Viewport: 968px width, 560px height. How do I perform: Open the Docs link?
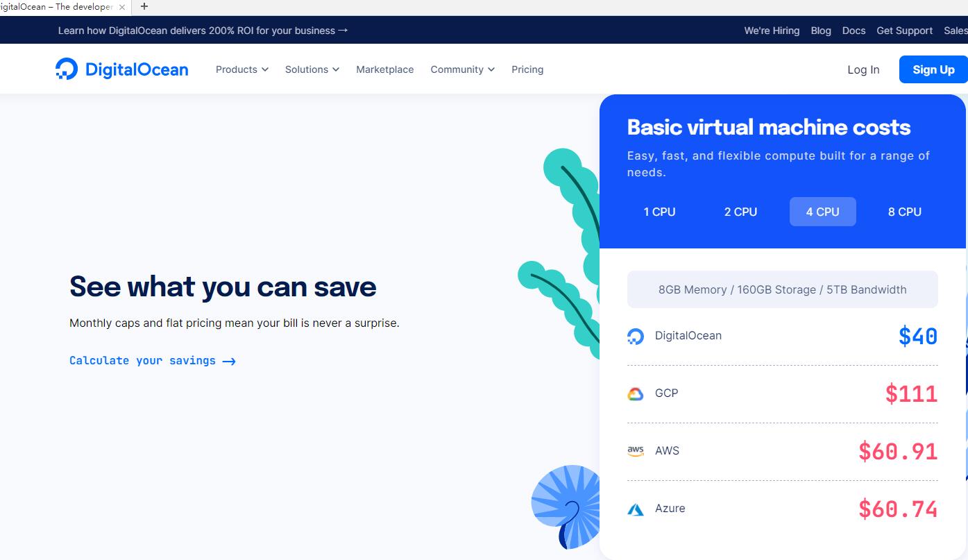pyautogui.click(x=854, y=31)
